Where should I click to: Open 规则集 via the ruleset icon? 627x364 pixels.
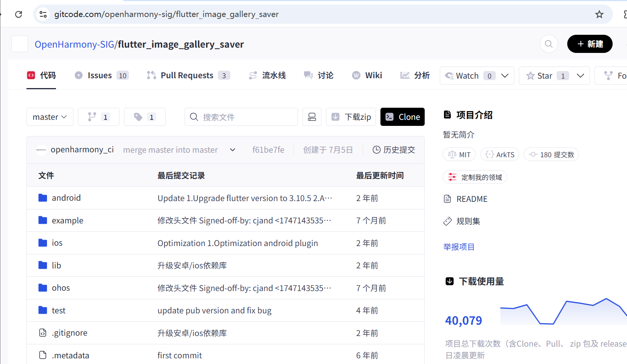tap(448, 221)
